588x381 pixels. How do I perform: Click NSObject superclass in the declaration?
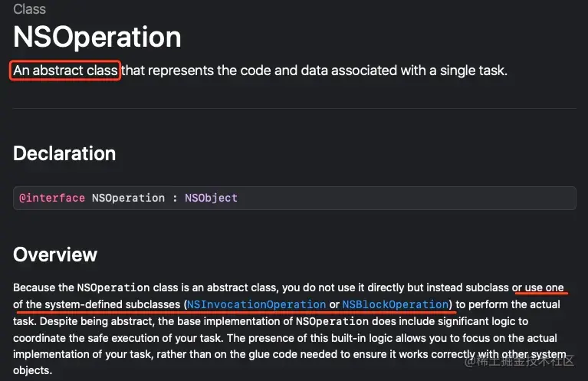tap(211, 198)
